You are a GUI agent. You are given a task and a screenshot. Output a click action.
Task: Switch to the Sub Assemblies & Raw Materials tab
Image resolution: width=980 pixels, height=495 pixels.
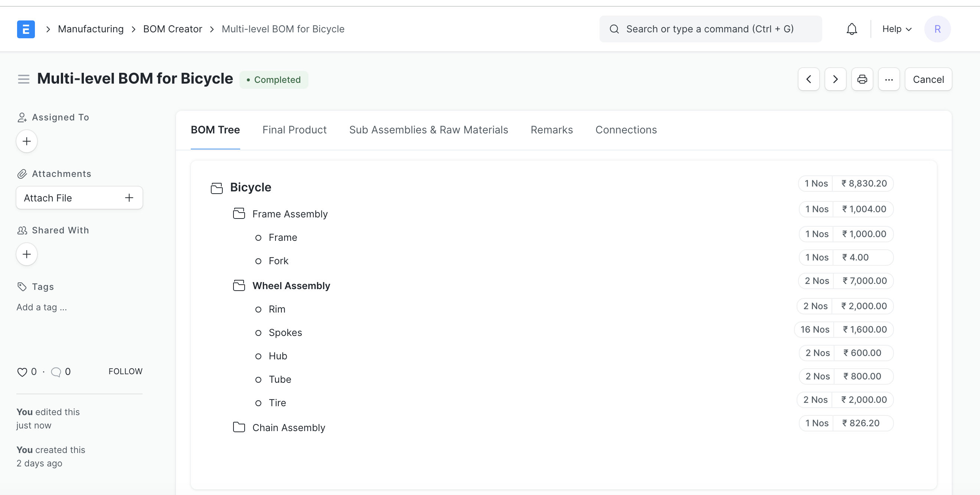pos(428,130)
